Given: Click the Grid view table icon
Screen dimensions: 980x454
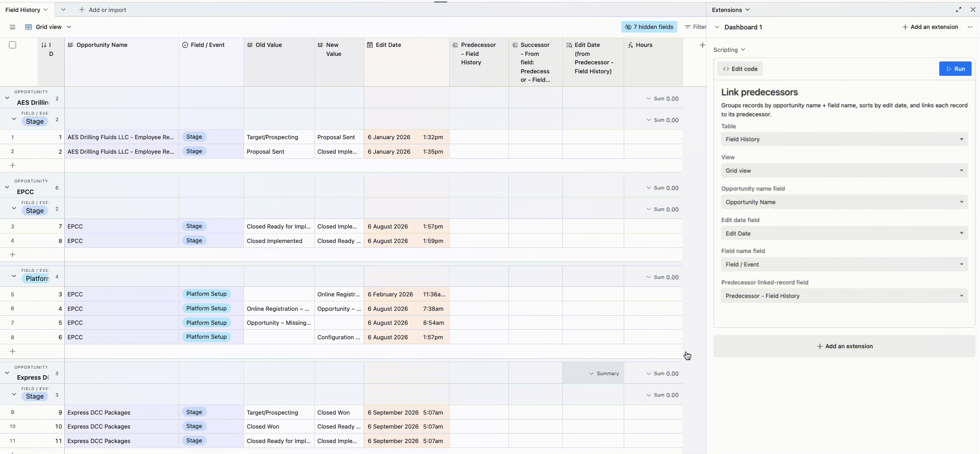Looking at the screenshot, I should [x=28, y=27].
